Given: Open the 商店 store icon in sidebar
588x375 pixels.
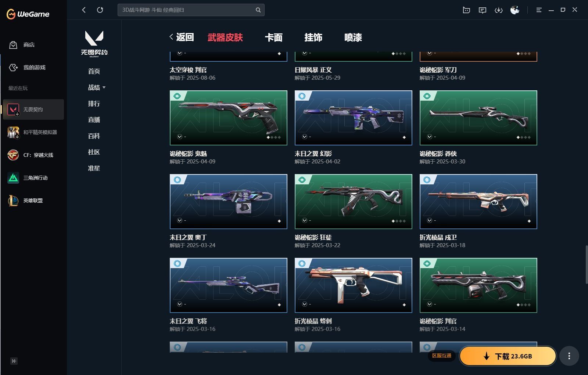Looking at the screenshot, I should (13, 45).
